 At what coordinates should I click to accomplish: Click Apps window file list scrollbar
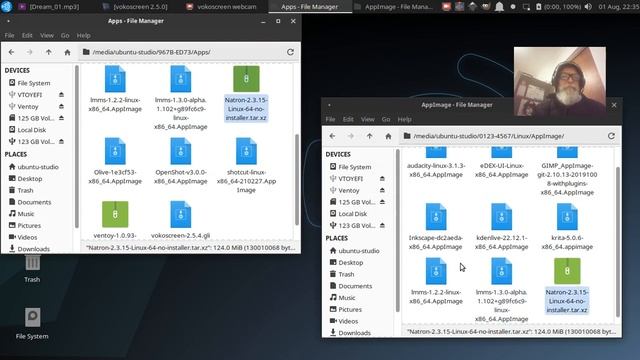(297, 180)
